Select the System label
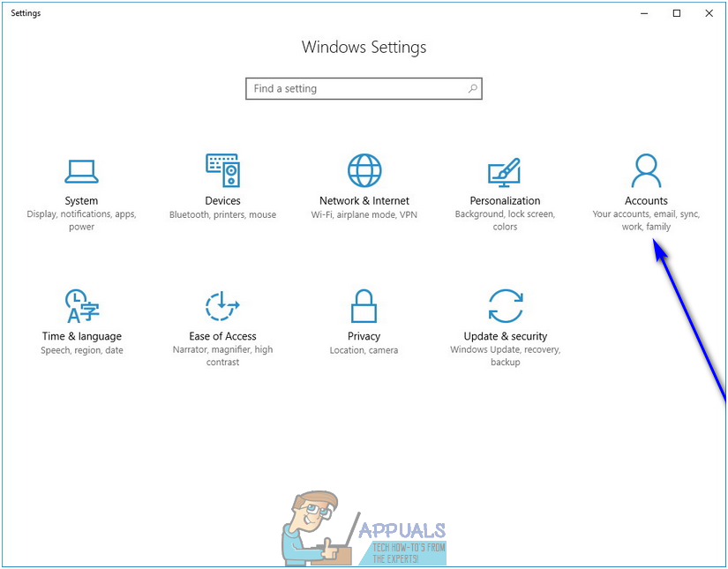 click(x=81, y=201)
